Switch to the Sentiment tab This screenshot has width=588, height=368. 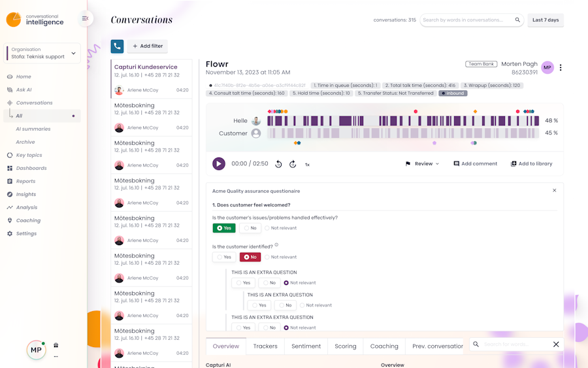pos(306,346)
